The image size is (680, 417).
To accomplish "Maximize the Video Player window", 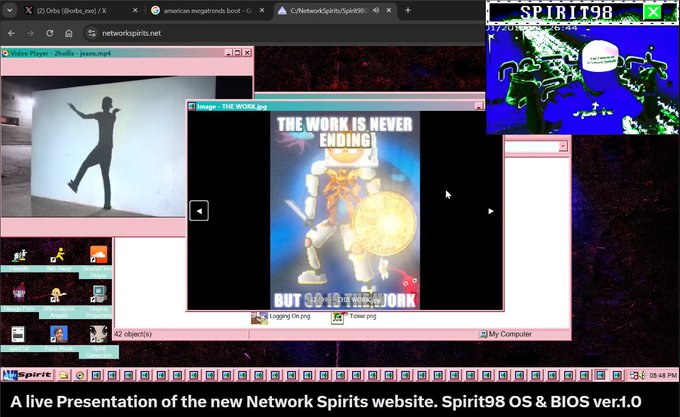I will coord(238,53).
